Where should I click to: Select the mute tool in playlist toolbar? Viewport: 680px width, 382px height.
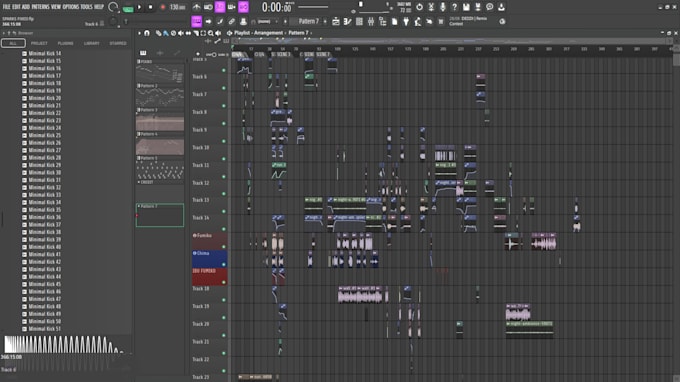coord(180,33)
